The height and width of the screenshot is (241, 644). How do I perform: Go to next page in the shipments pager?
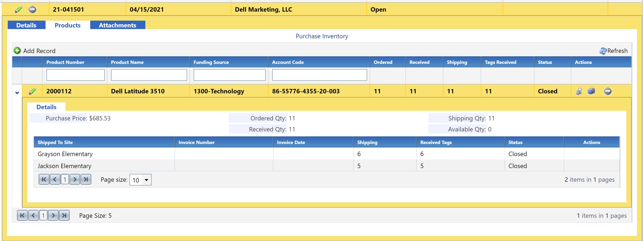(x=75, y=179)
